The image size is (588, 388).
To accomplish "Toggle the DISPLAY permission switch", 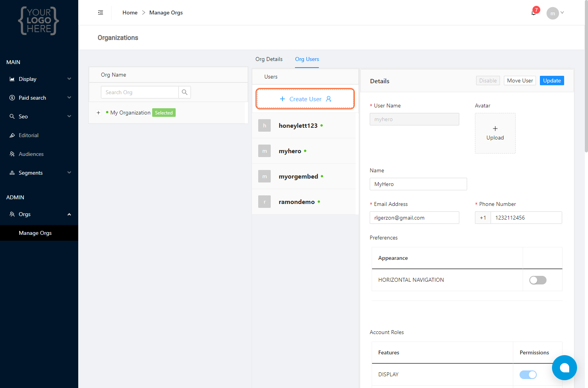I will [528, 375].
